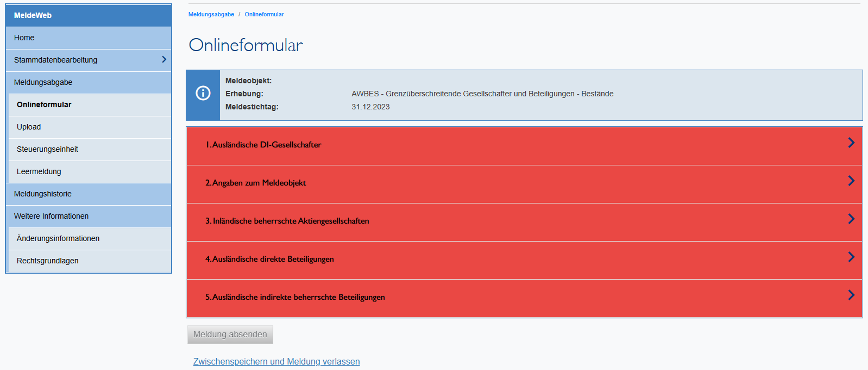Open the Upload submenu entry
This screenshot has height=370, width=868.
pyautogui.click(x=29, y=127)
